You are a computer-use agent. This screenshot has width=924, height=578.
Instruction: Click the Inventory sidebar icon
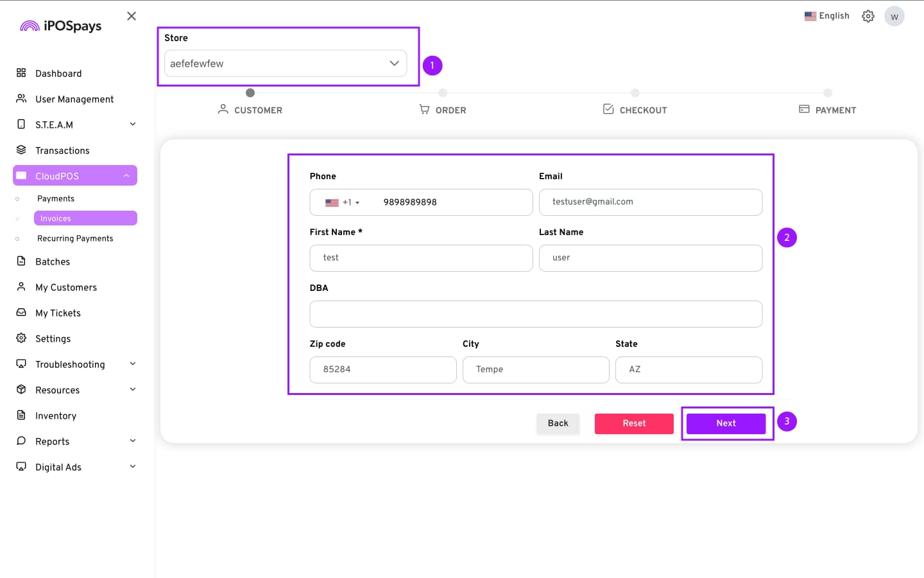[21, 416]
